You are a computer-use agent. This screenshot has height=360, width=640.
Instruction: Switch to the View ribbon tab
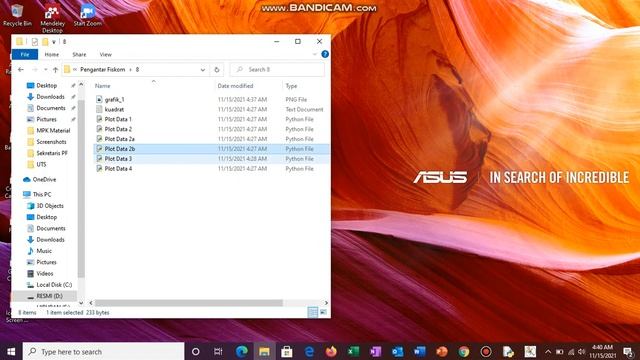pos(105,54)
